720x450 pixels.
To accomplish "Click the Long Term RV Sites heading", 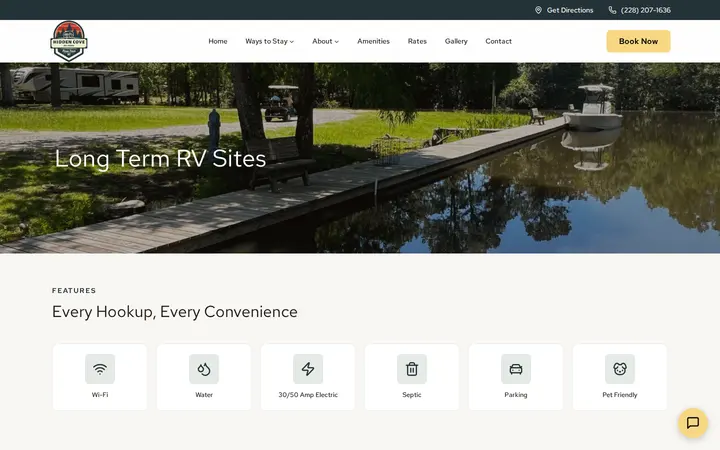I will pos(160,159).
